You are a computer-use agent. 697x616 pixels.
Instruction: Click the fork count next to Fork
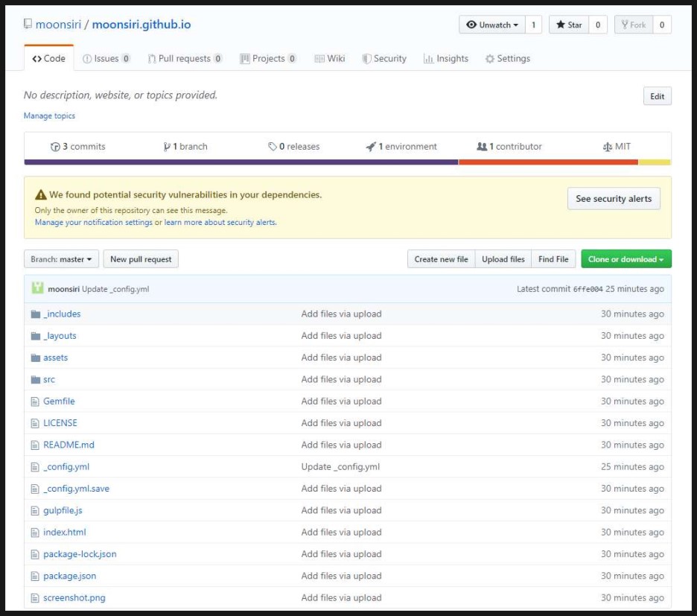coord(662,25)
